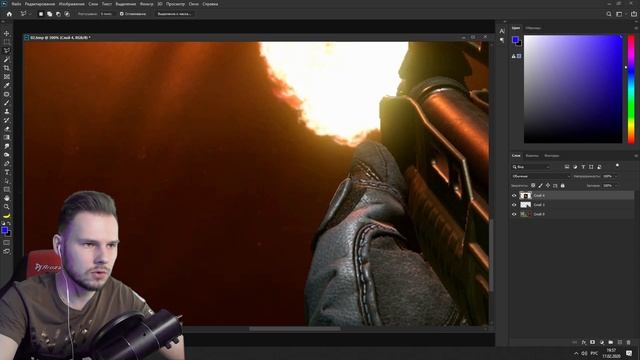Viewport: 640px width, 360px height.
Task: Hide the bottom layer in Layers panel
Action: [514, 214]
